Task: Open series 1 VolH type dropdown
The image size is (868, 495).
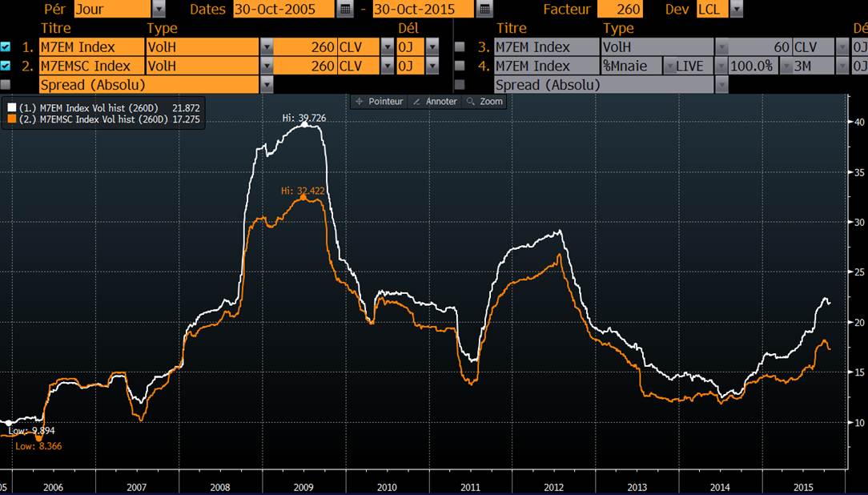Action: coord(267,47)
